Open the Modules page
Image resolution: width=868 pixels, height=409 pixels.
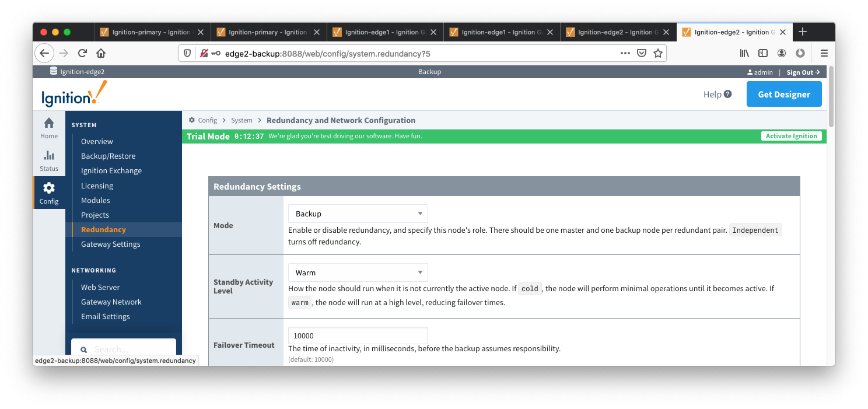tap(96, 200)
